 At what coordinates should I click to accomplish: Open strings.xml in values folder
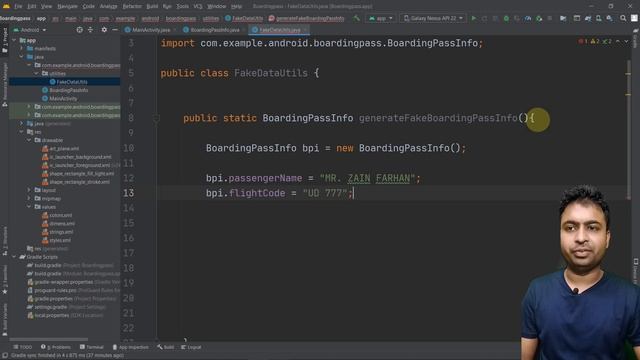click(58, 232)
